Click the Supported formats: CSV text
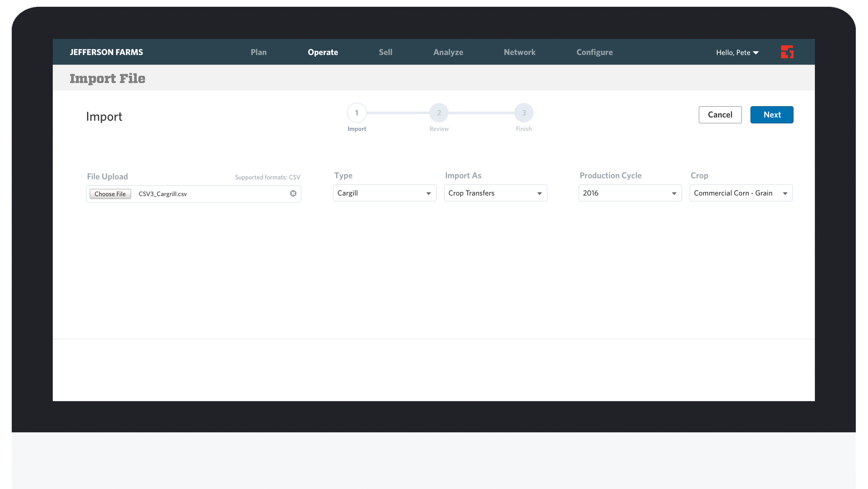Viewport: 868px width, 489px height. (268, 177)
